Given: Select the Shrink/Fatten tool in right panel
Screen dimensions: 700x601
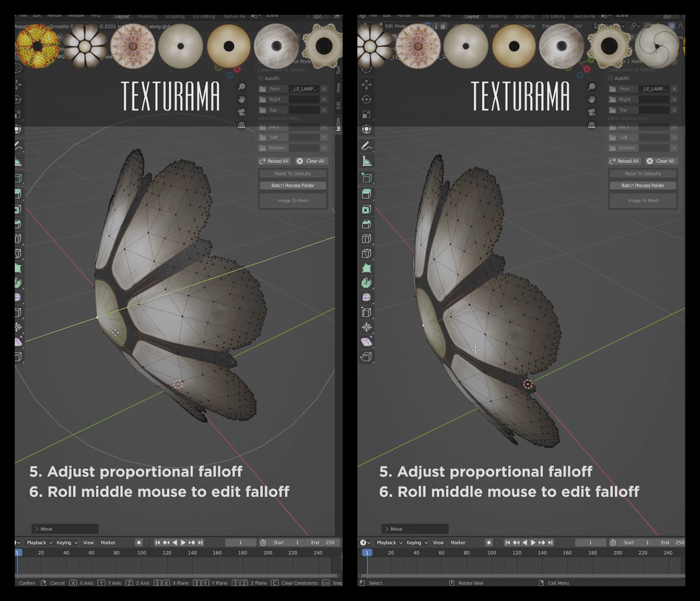Looking at the screenshot, I should [x=366, y=327].
